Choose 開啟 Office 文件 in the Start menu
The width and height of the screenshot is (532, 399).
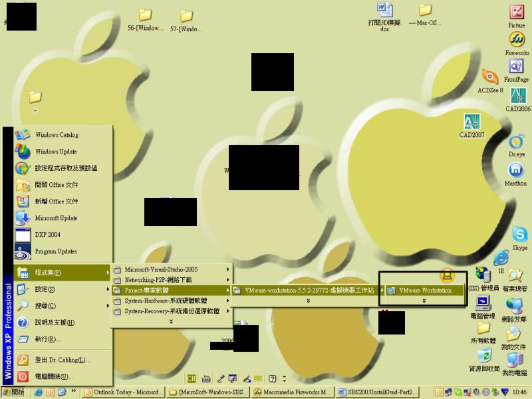pyautogui.click(x=63, y=185)
